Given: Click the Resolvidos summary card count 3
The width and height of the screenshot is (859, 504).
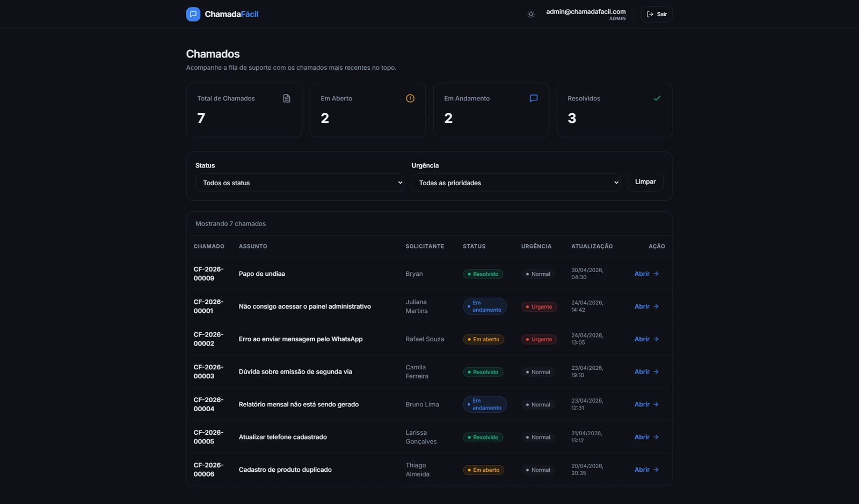Looking at the screenshot, I should pos(572,118).
